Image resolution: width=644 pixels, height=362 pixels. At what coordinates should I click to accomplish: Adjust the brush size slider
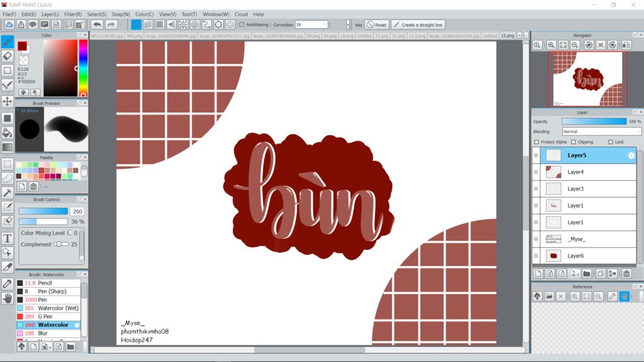43,211
